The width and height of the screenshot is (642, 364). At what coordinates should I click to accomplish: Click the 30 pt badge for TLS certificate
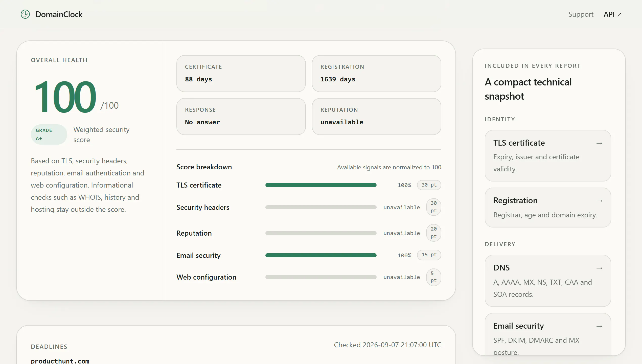(x=429, y=185)
